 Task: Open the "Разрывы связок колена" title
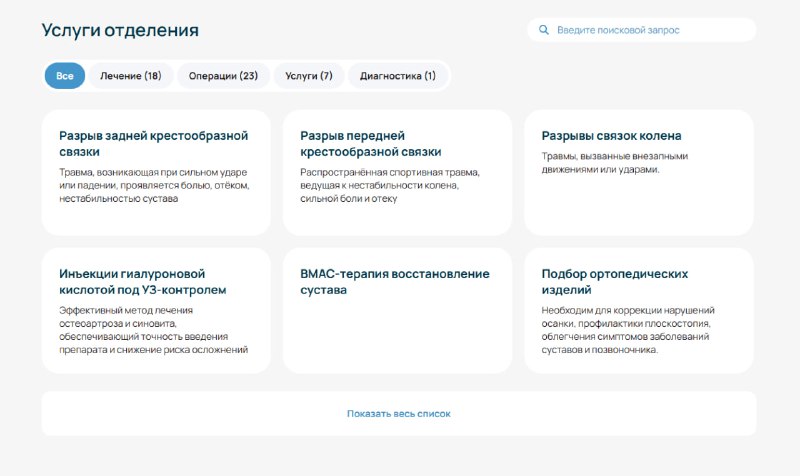[x=611, y=136]
